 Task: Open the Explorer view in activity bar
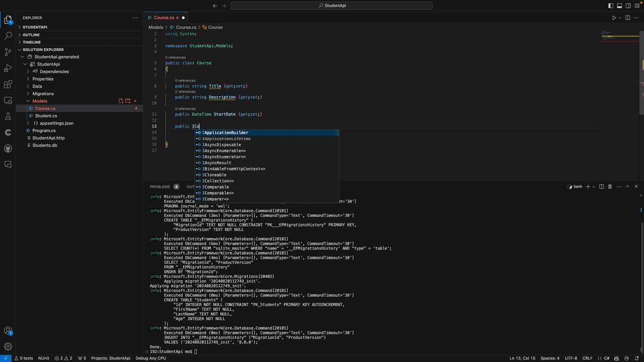[x=8, y=20]
